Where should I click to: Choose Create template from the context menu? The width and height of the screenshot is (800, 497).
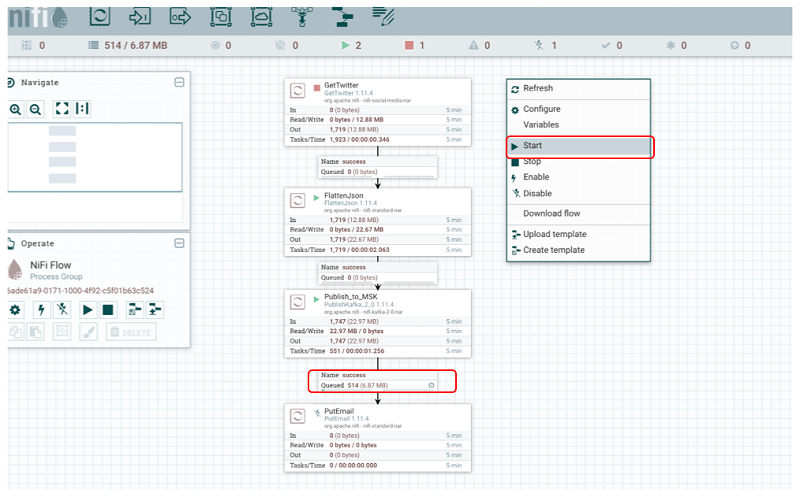579,250
